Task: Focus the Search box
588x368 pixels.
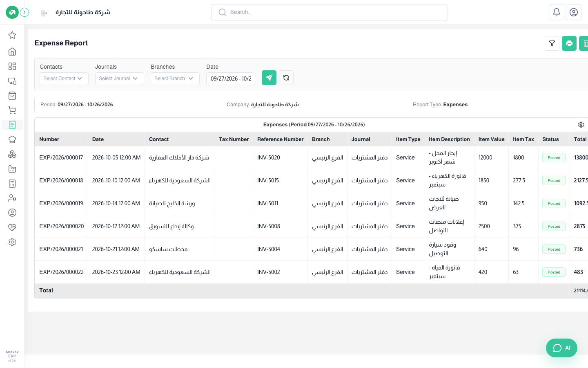Action: 330,12
